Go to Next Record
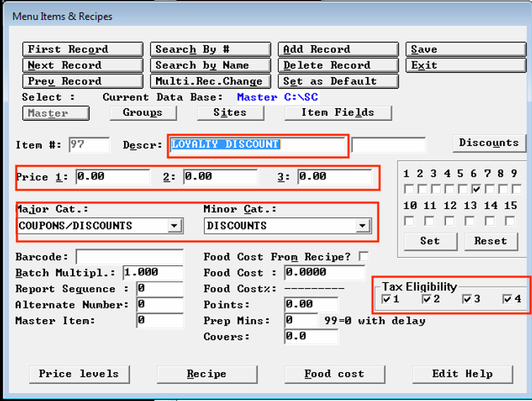The height and width of the screenshot is (401, 532). 83,65
